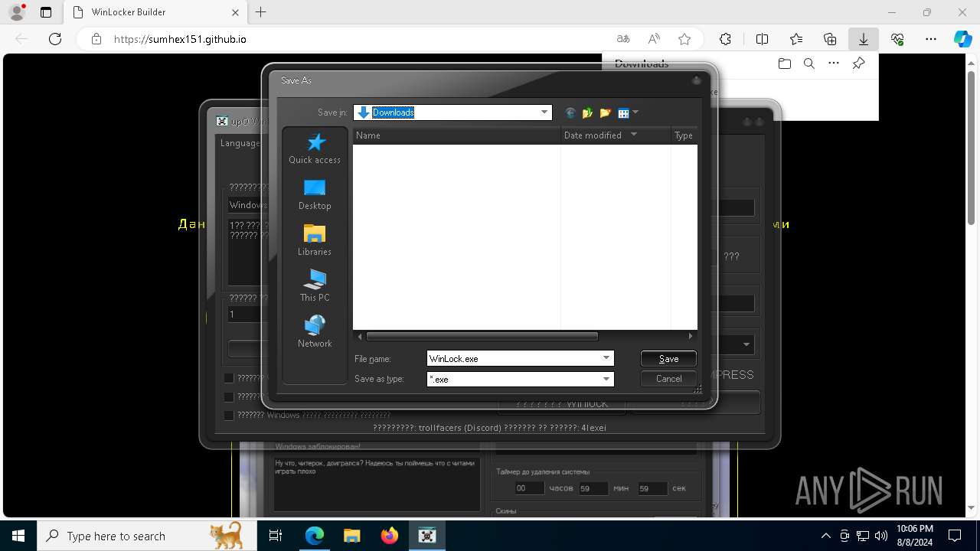980x551 pixels.
Task: Select Desktop in places bar
Action: pyautogui.click(x=315, y=194)
